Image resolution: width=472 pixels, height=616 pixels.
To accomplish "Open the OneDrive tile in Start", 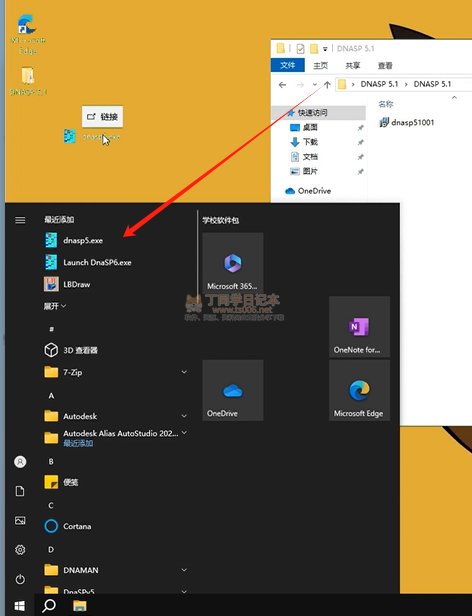I will click(233, 390).
